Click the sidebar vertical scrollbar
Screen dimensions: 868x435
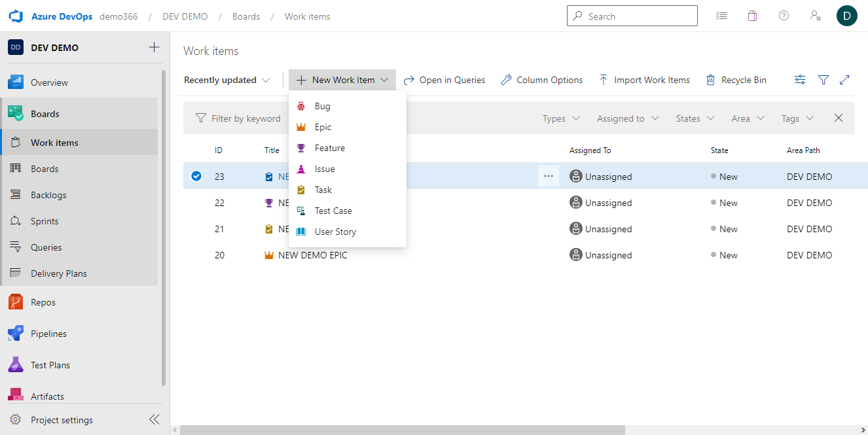(164, 228)
